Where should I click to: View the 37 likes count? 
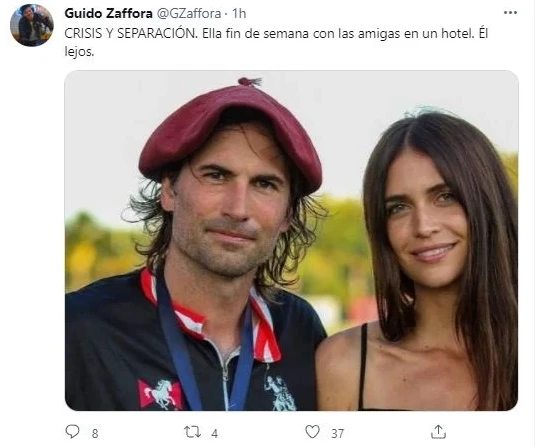(337, 434)
